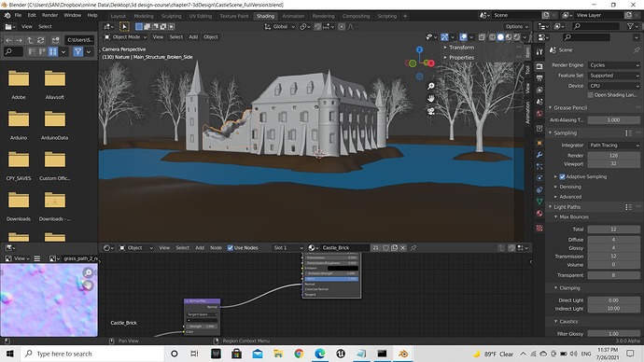Open the Object Mode dropdown
Screen dimensions: 644x362
tap(125, 37)
